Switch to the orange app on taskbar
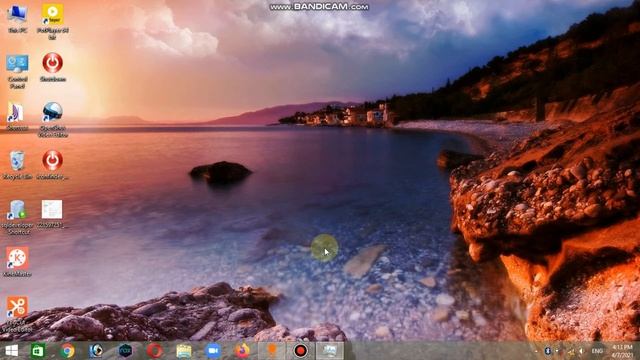This screenshot has width=640, height=360. click(x=271, y=351)
